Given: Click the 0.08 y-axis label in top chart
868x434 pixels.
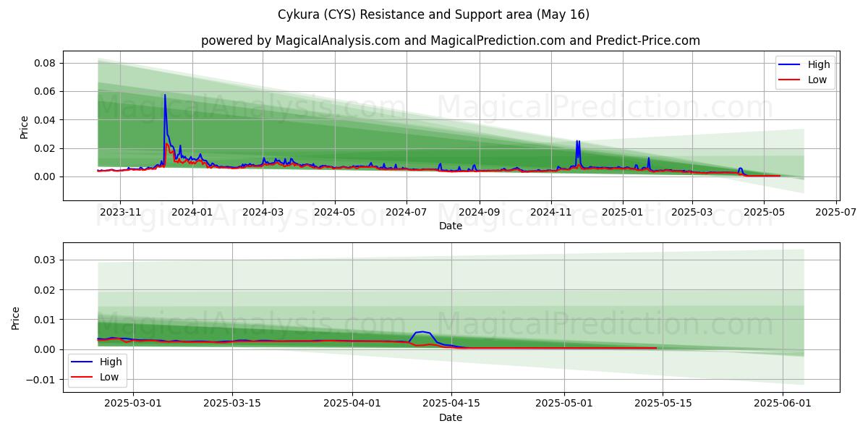Looking at the screenshot, I should point(45,63).
